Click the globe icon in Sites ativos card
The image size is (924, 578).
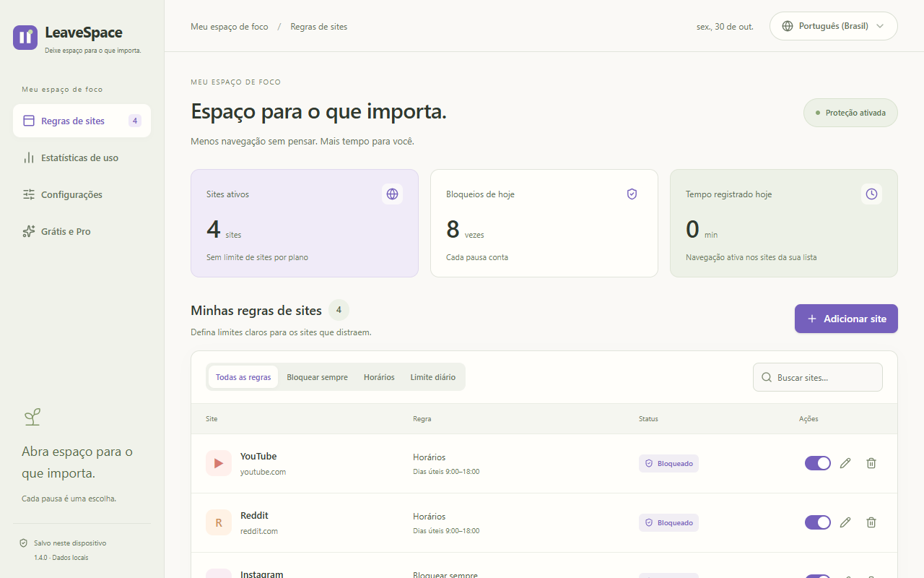[x=393, y=194]
